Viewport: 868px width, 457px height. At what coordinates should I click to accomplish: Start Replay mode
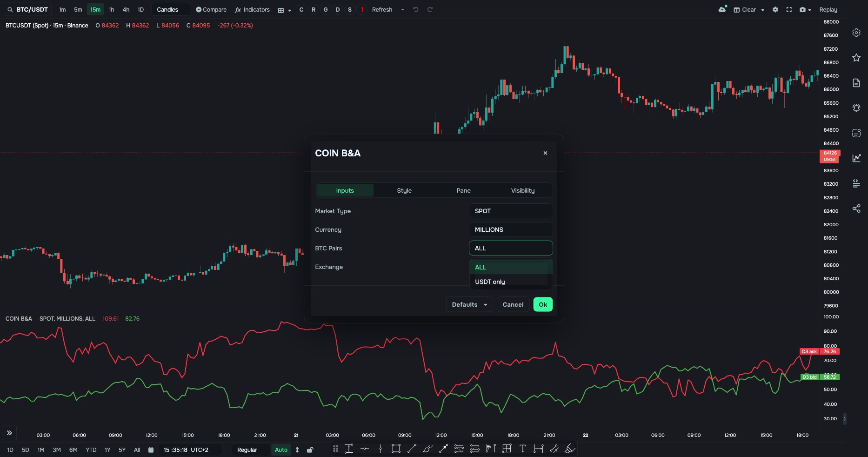pyautogui.click(x=828, y=9)
